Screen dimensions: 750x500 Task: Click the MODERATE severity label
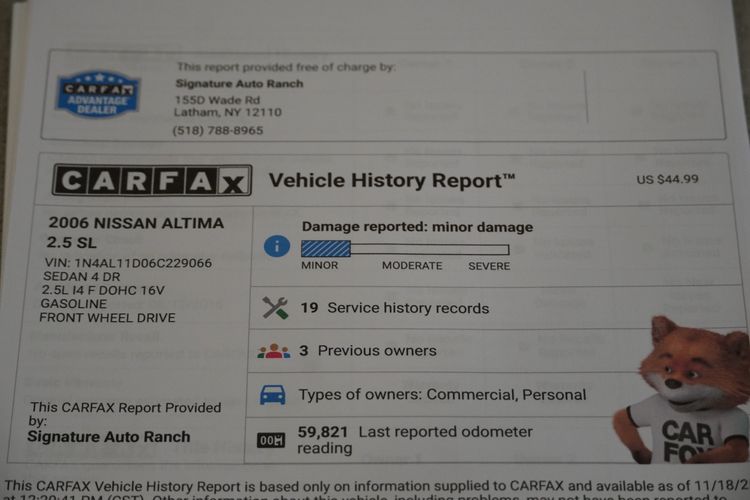coord(411,266)
